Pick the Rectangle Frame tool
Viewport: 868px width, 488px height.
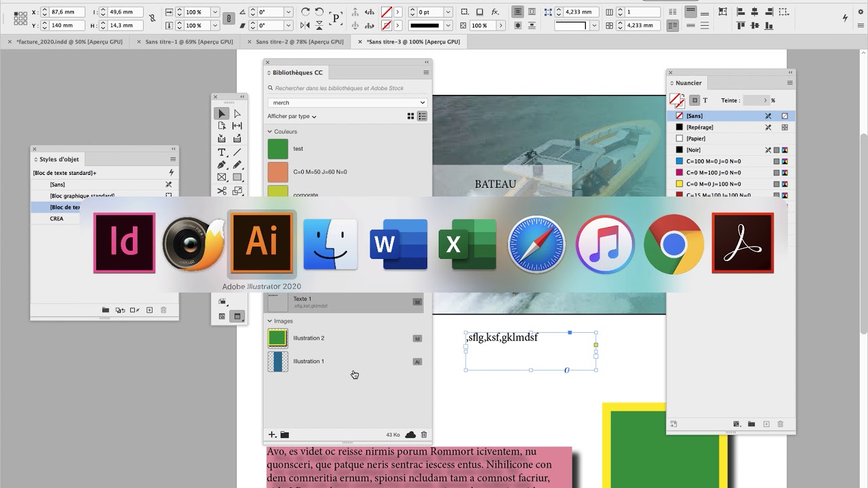pyautogui.click(x=222, y=178)
